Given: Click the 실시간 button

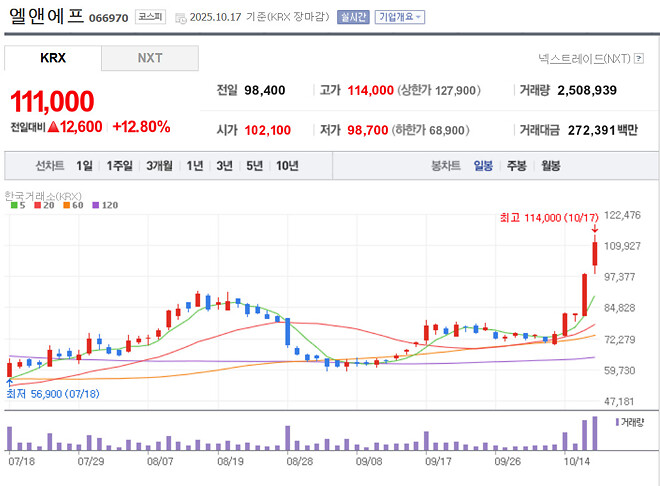Looking at the screenshot, I should pos(353,17).
